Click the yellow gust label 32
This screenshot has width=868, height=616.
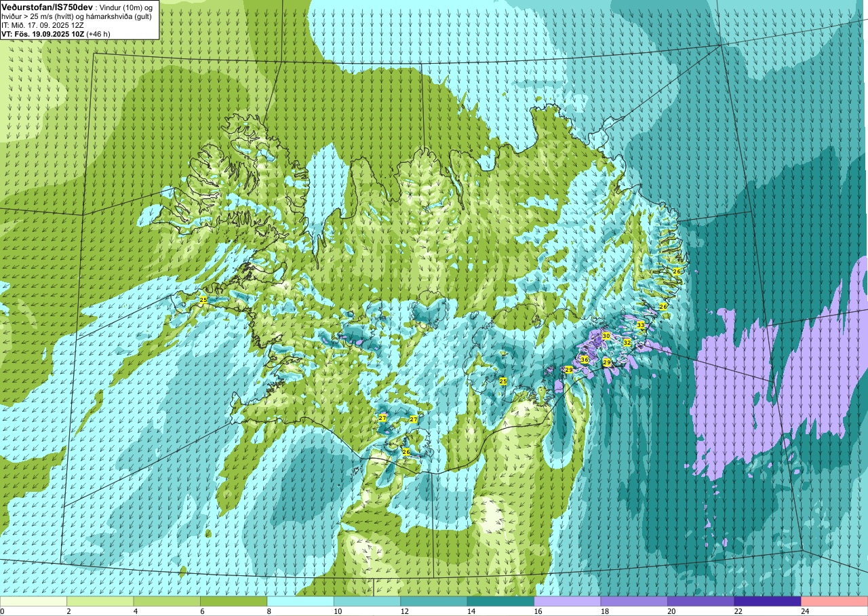coord(627,343)
